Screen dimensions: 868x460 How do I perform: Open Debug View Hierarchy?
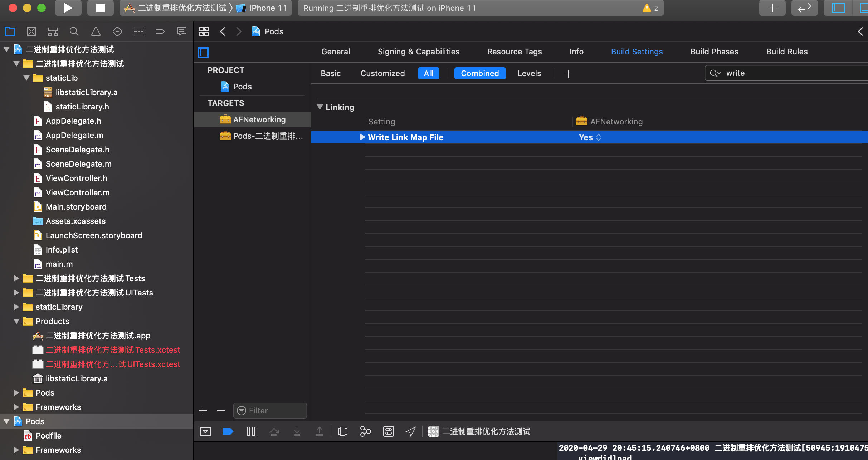[x=343, y=431]
